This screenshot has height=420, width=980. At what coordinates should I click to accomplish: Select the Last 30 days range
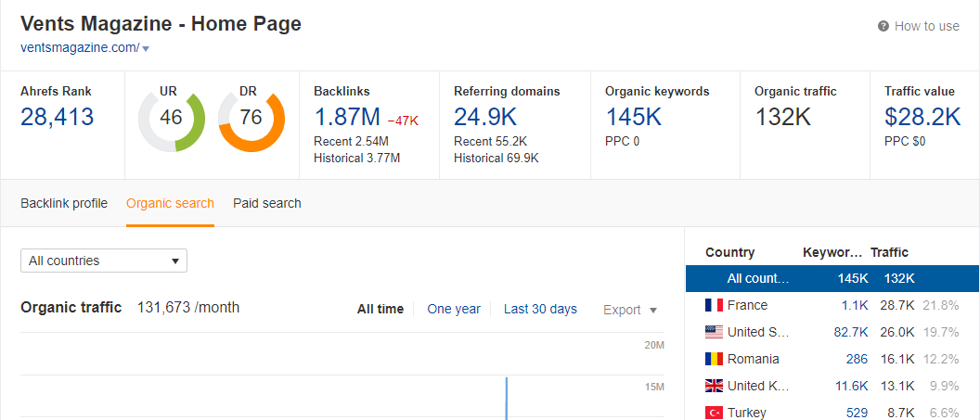pos(540,310)
